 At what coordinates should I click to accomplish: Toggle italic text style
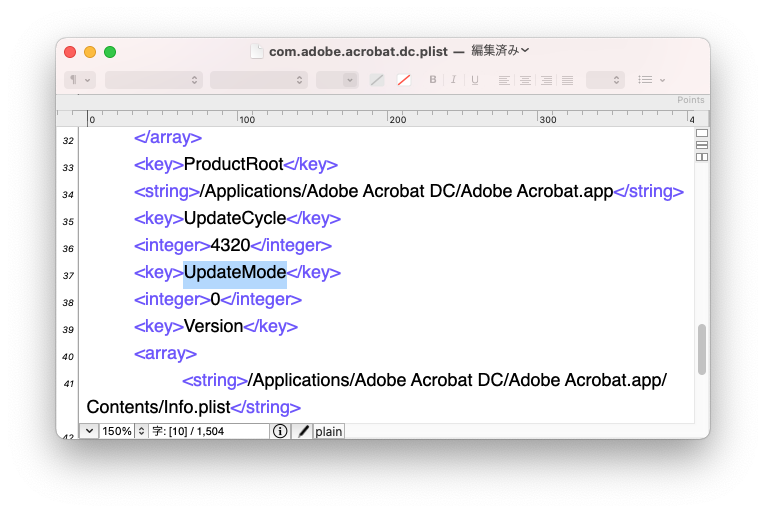453,80
